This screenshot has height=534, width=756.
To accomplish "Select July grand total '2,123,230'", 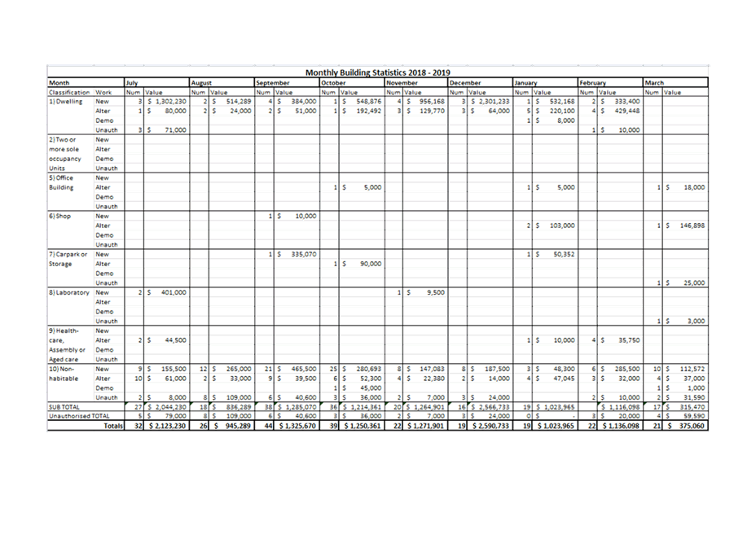I will (169, 426).
